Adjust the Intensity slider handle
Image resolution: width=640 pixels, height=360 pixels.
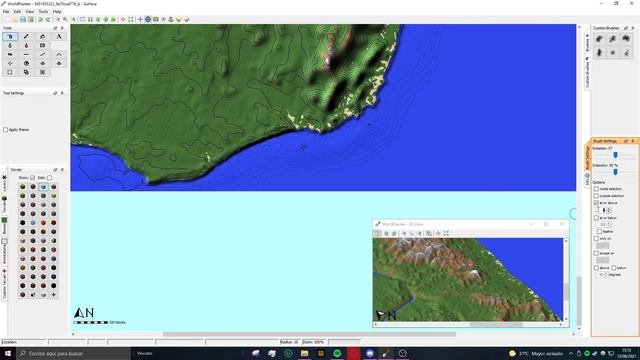click(616, 172)
